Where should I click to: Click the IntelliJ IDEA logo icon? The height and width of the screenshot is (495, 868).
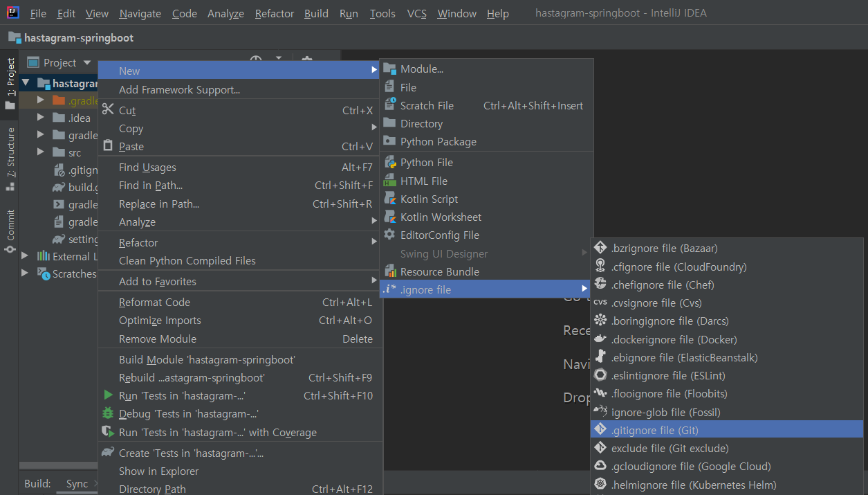[13, 12]
